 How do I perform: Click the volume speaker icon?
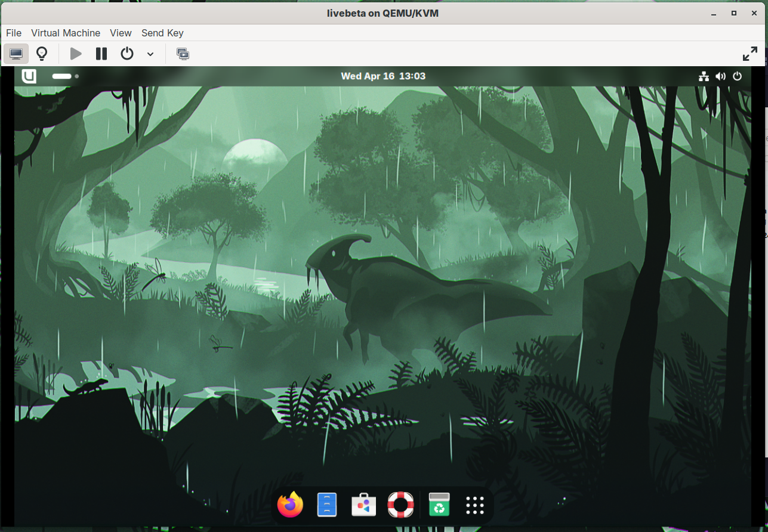tap(721, 76)
